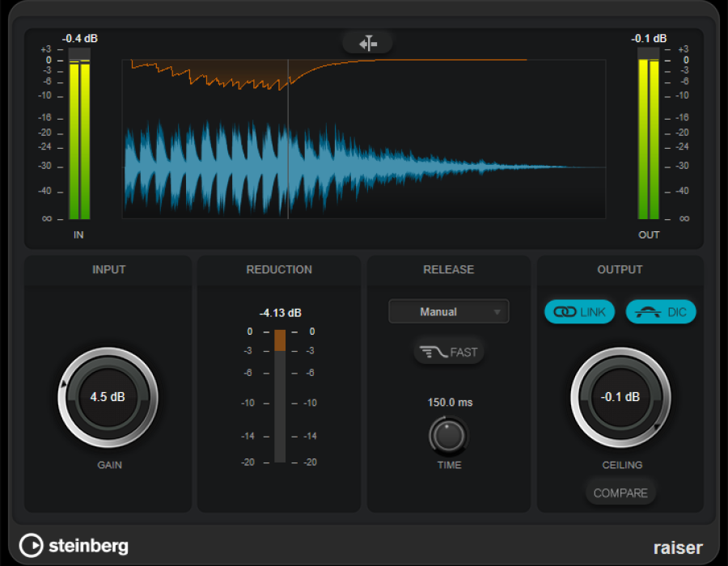Click the Steinberg logo icon
728x566 pixels.
pyautogui.click(x=31, y=545)
